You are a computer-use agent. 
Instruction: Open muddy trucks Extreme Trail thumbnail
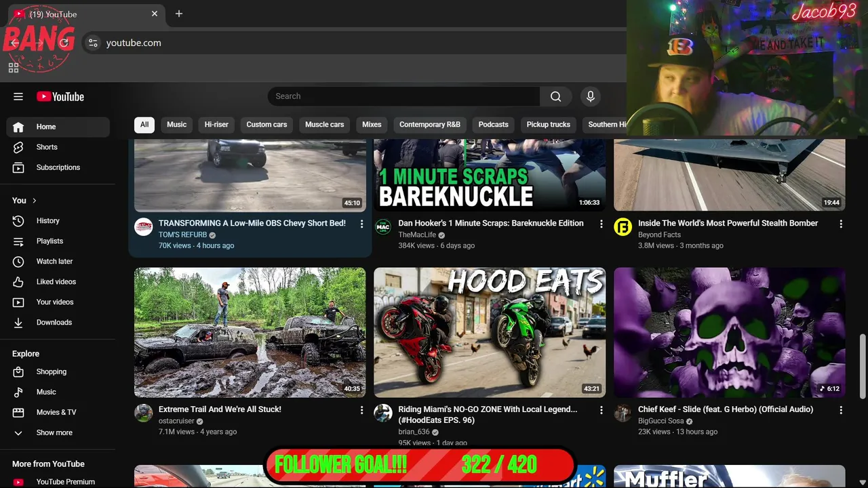point(250,332)
